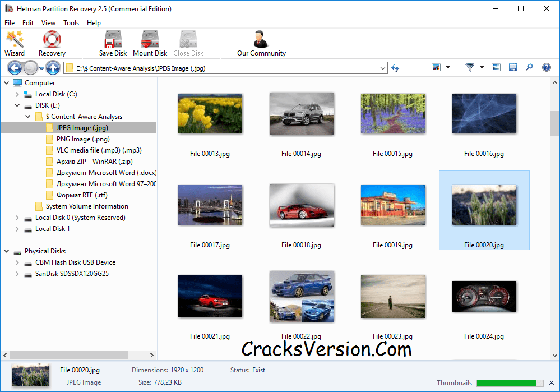Click the File 00020.jpg preview image
The height and width of the screenshot is (392, 560).
click(30, 376)
